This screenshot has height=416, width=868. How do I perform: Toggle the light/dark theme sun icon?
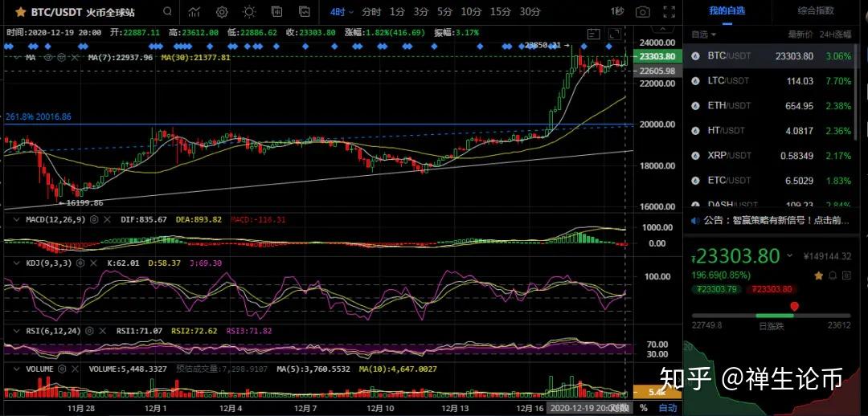[250, 11]
